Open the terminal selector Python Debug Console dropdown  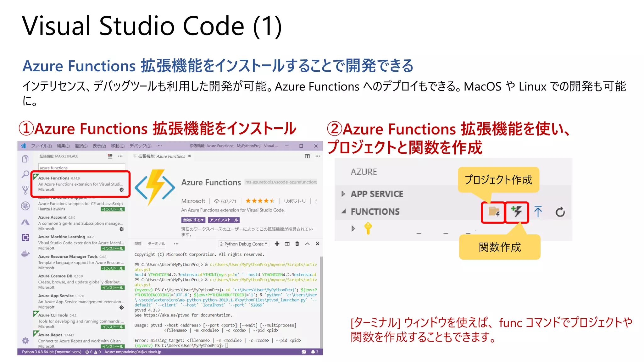pyautogui.click(x=244, y=244)
